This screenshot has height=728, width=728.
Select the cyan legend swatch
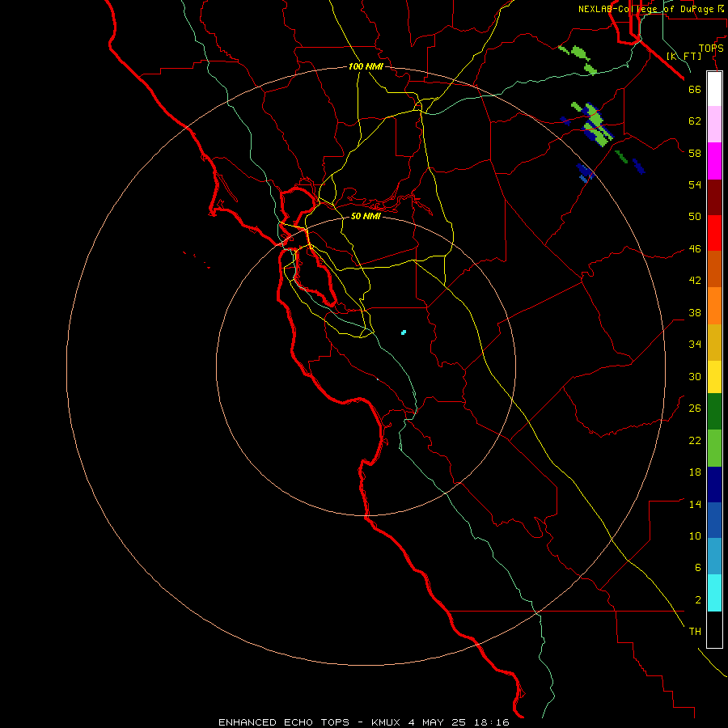(x=714, y=593)
